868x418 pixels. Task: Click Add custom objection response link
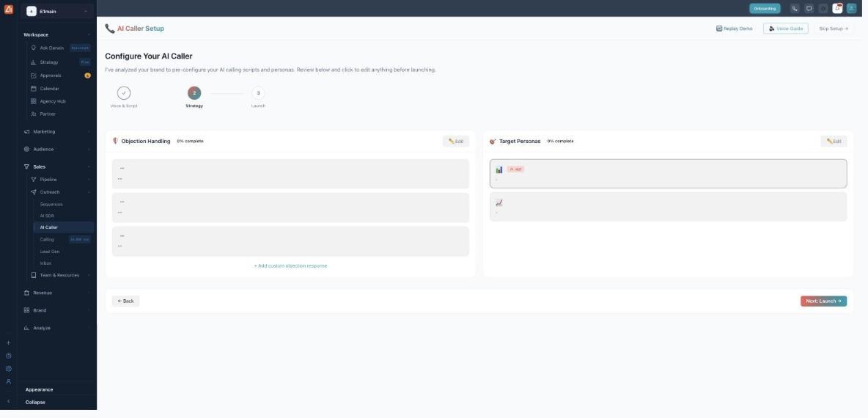click(290, 266)
